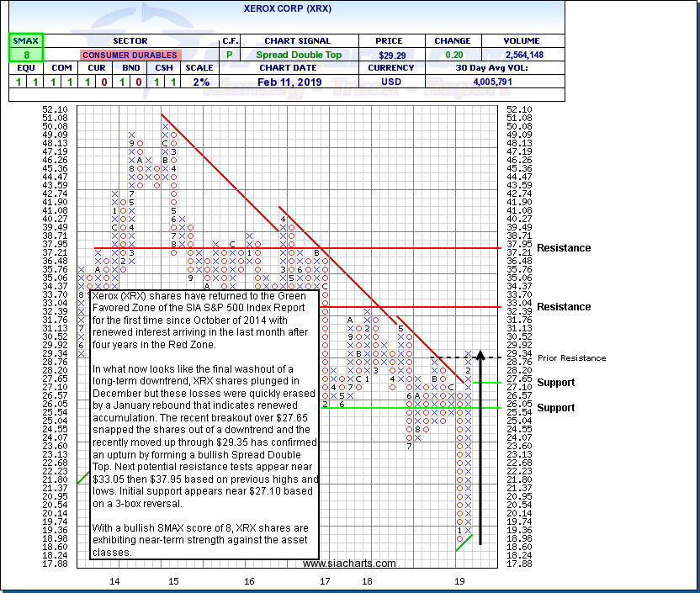The height and width of the screenshot is (593, 700).
Task: Open the Spread Double Top chart signal
Action: click(300, 55)
